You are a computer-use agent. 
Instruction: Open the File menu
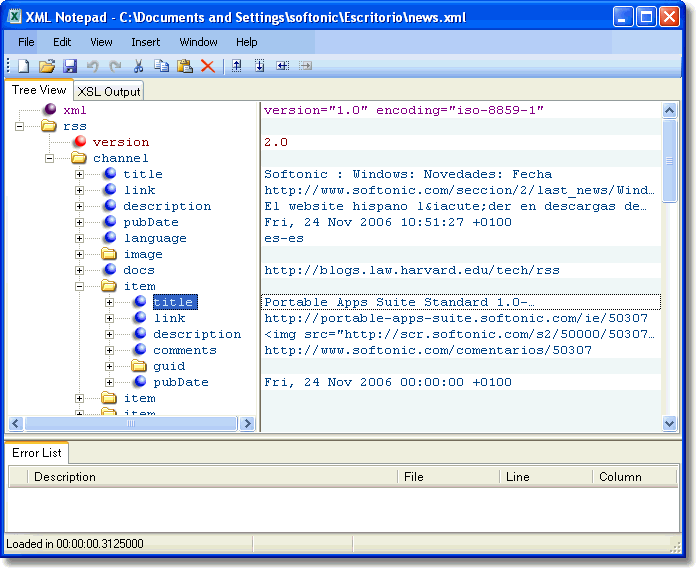(x=26, y=42)
